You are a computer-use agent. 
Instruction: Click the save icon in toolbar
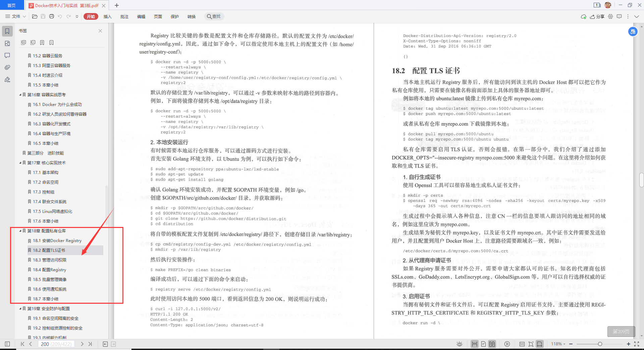[x=43, y=16]
